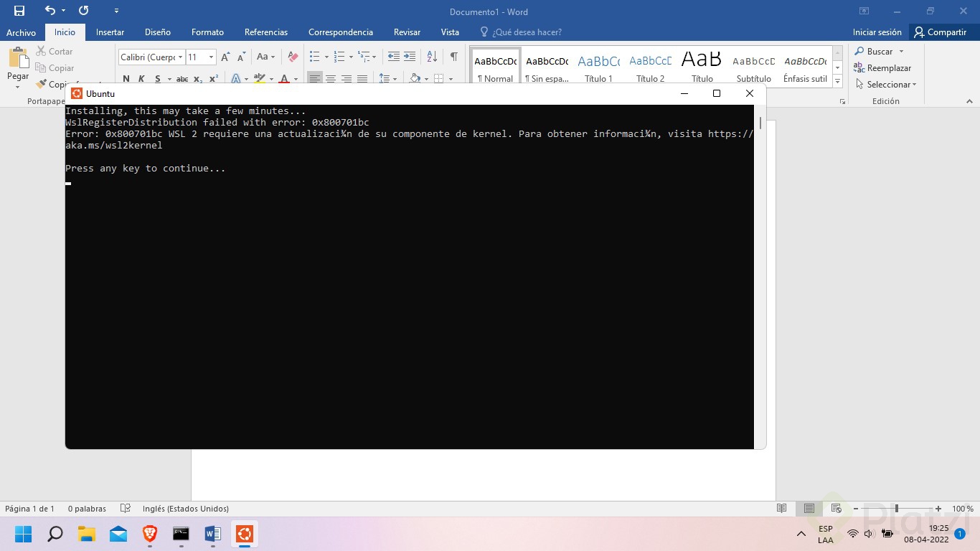Click the Buscar button
Viewport: 980px width, 551px height.
874,52
